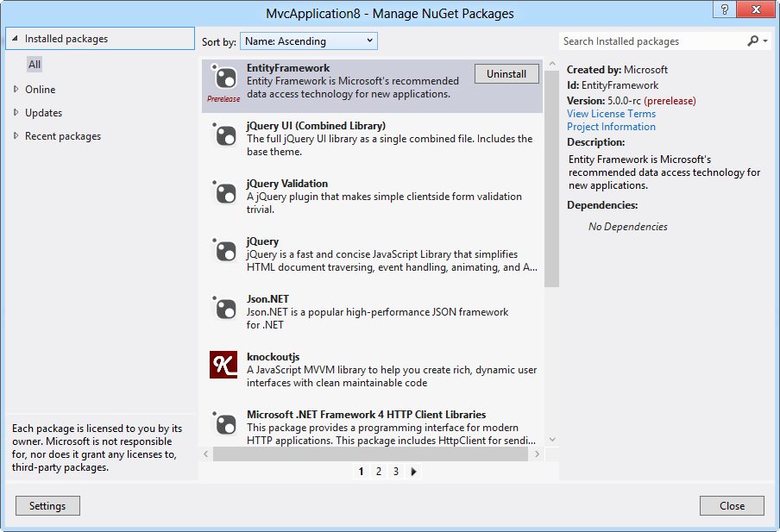Go to page 1
Image resolution: width=780 pixels, height=532 pixels.
[x=362, y=472]
